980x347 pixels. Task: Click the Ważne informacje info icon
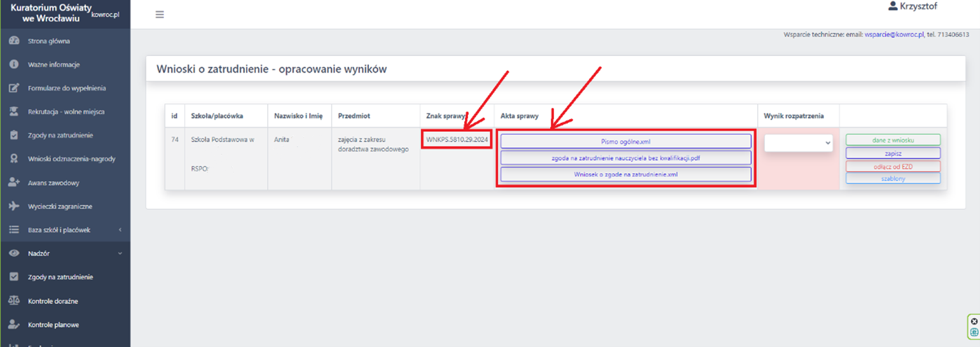(14, 64)
